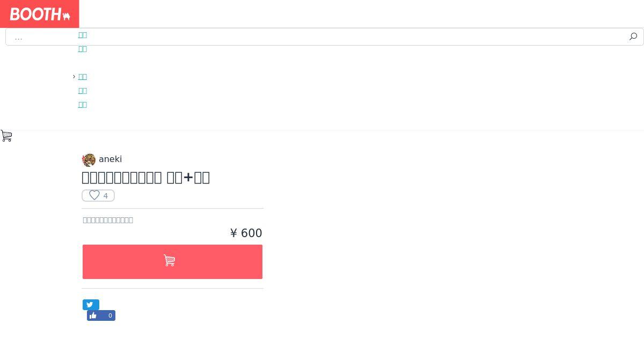Click the magnifier search icon

coord(633,36)
